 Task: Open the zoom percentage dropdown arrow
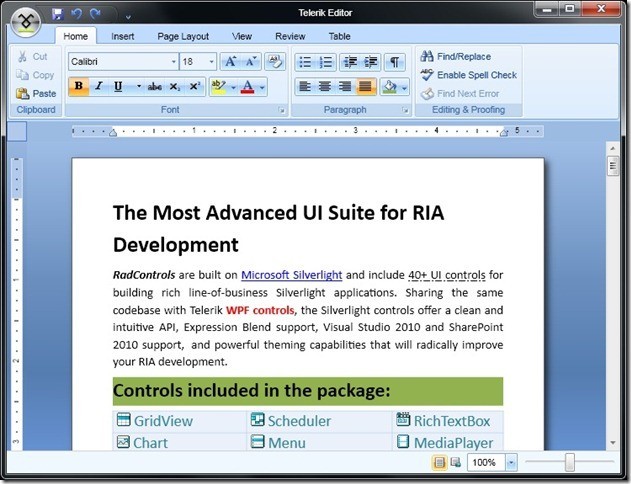[x=511, y=462]
